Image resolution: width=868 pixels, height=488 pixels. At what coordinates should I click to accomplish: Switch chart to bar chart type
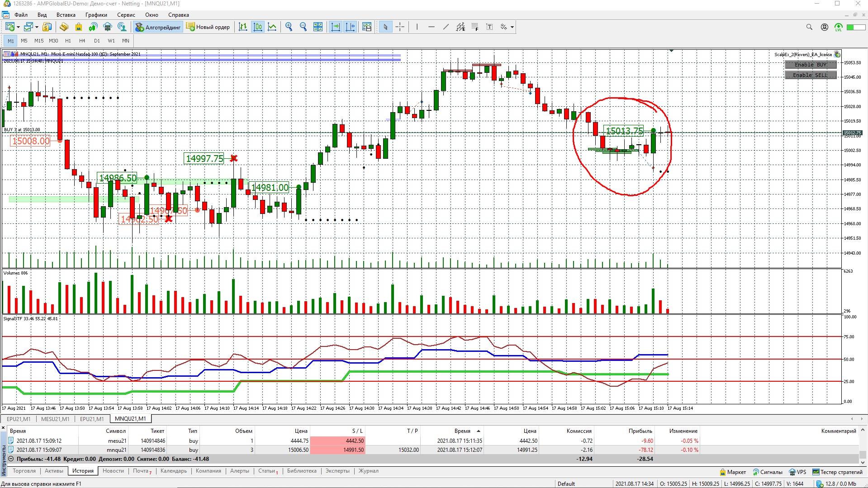click(243, 27)
